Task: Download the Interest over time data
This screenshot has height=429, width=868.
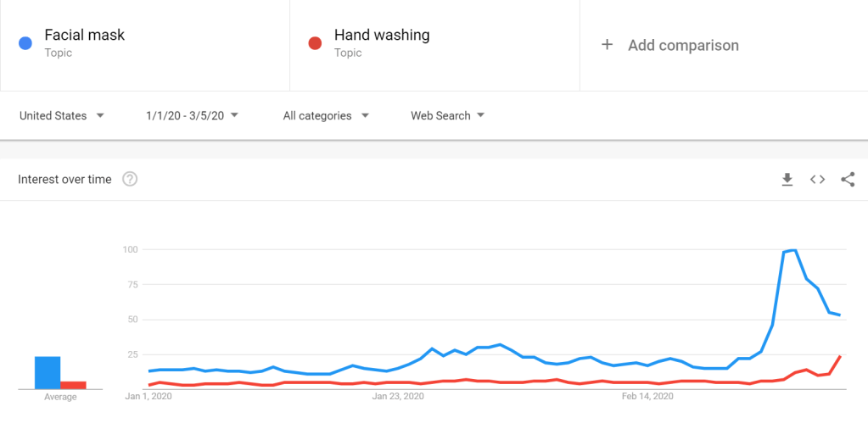Action: 787,179
